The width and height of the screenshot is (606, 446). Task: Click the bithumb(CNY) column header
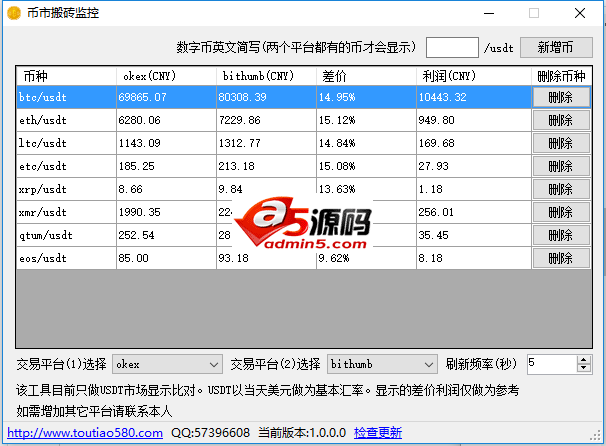[x=266, y=76]
